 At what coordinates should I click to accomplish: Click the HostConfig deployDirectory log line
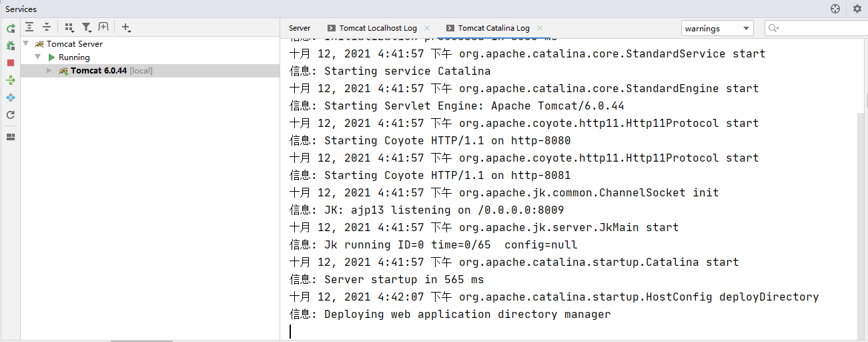click(x=554, y=297)
